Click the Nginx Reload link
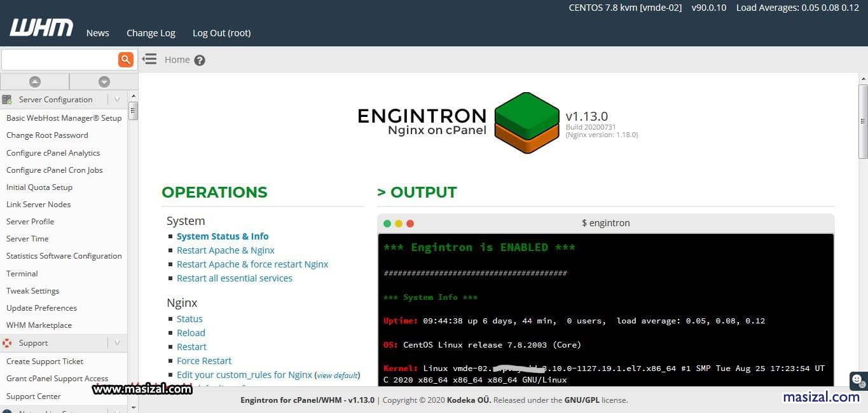 pyautogui.click(x=191, y=333)
